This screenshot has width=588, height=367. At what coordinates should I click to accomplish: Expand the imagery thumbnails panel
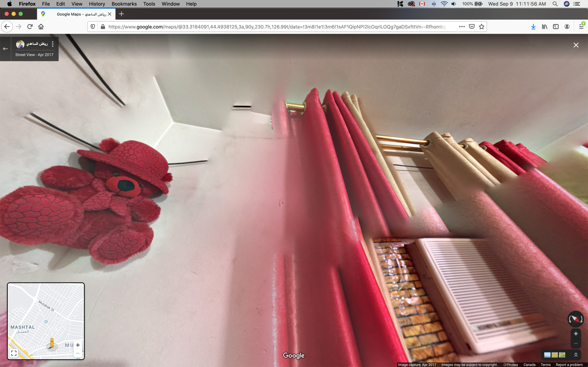(576, 355)
